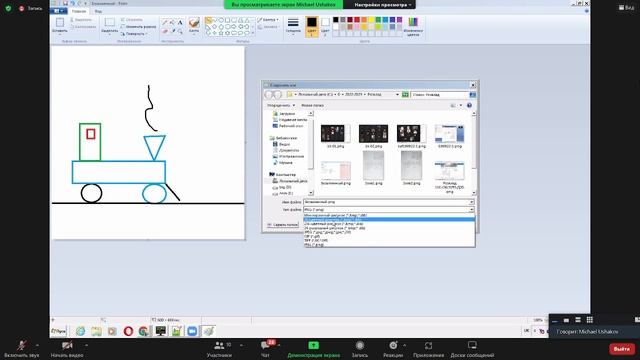
Task: Click the Запись record button in Zoom
Action: tap(360, 349)
